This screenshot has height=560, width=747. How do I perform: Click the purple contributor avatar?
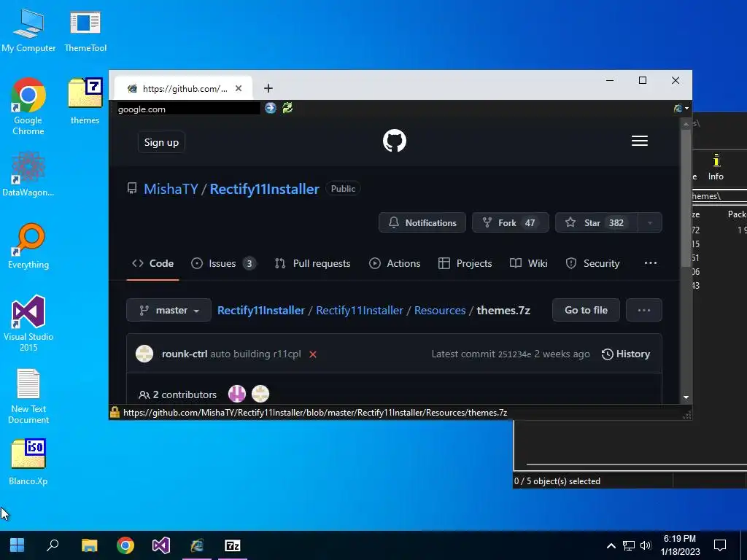[x=237, y=394]
